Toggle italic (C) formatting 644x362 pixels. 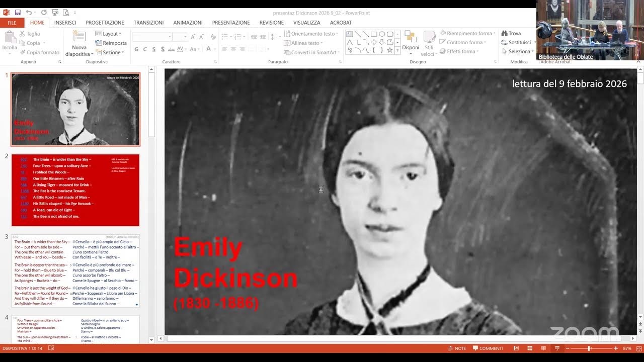coord(145,49)
